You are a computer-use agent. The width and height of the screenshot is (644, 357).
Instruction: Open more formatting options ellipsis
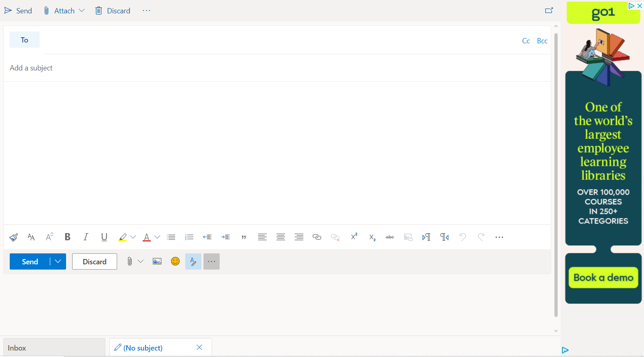click(x=499, y=237)
